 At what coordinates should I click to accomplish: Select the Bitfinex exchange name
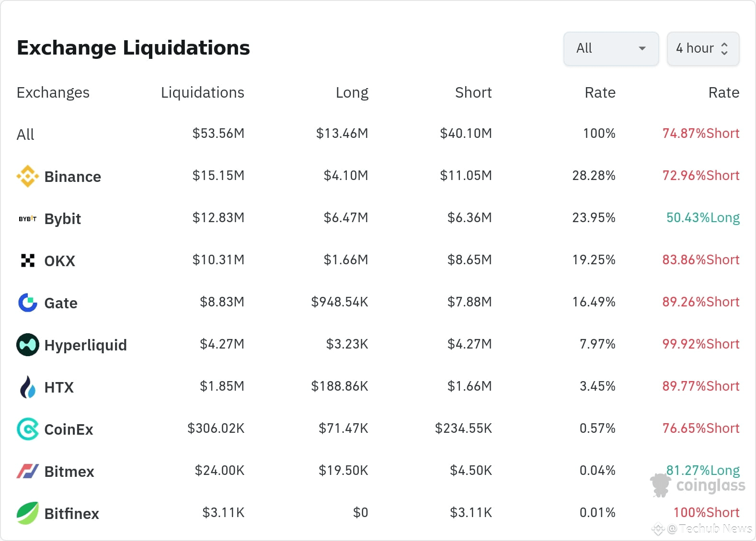coord(71,514)
